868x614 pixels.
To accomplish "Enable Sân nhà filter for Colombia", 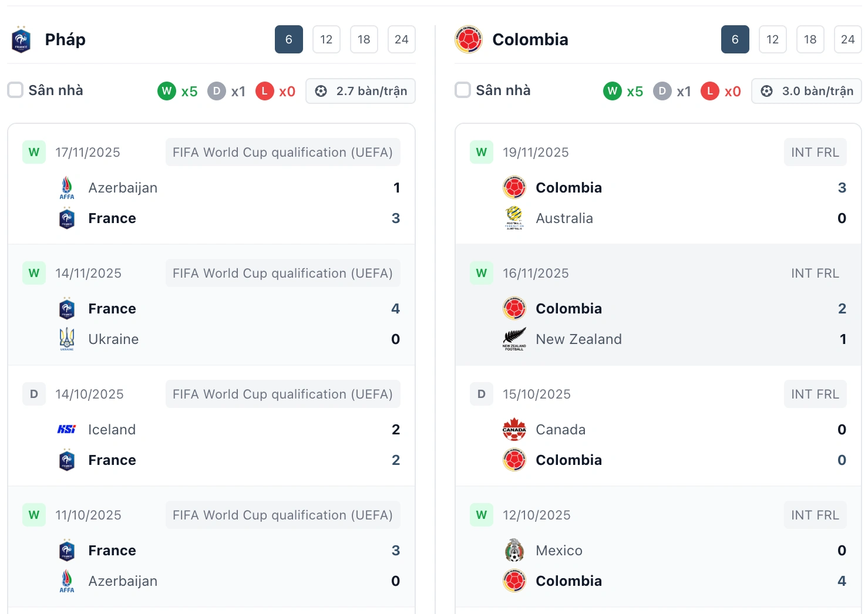I will pos(463,90).
